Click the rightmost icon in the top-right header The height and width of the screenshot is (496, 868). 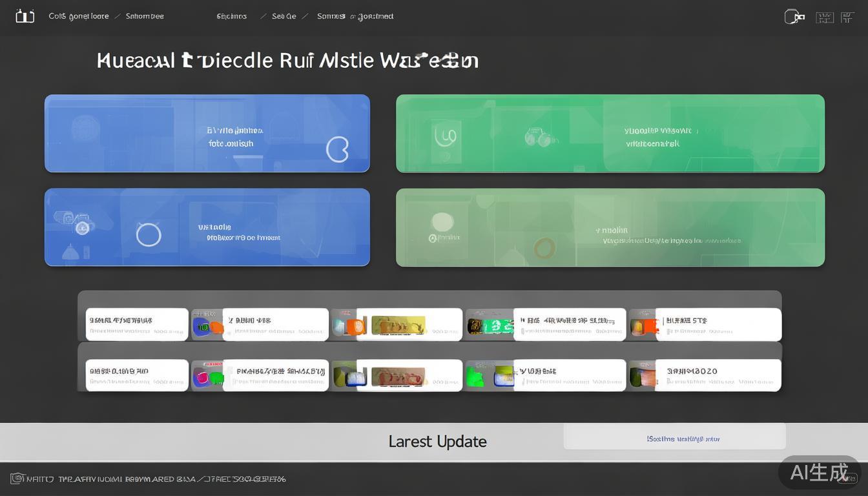(847, 17)
